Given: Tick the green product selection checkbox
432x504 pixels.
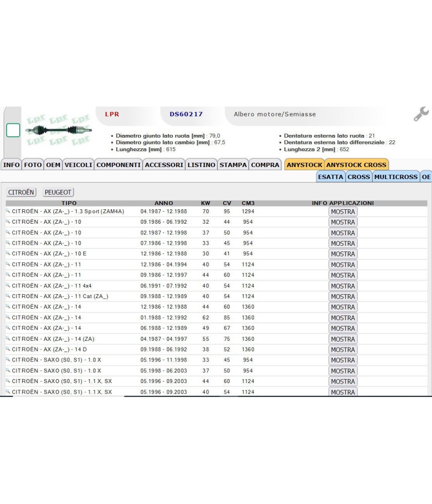Looking at the screenshot, I should point(13,130).
